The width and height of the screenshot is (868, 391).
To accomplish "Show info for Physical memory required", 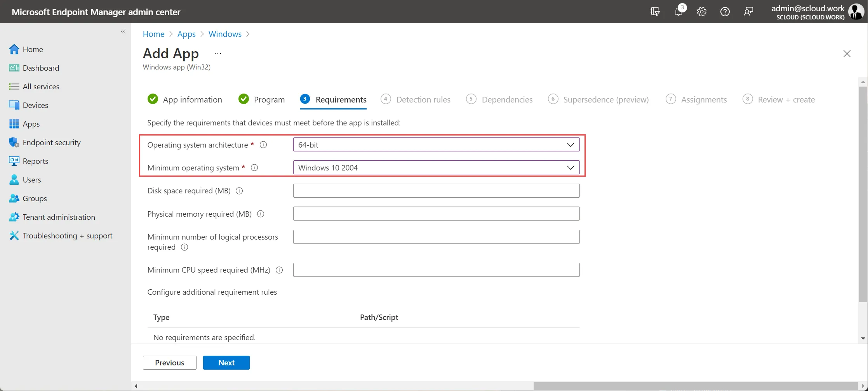I will coord(261,214).
